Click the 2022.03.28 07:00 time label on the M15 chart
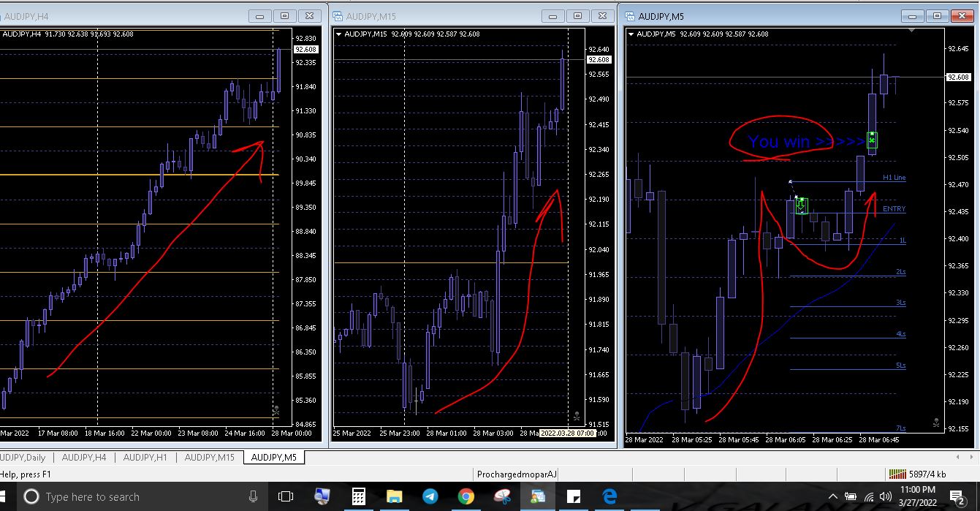980x511 pixels. pos(567,434)
